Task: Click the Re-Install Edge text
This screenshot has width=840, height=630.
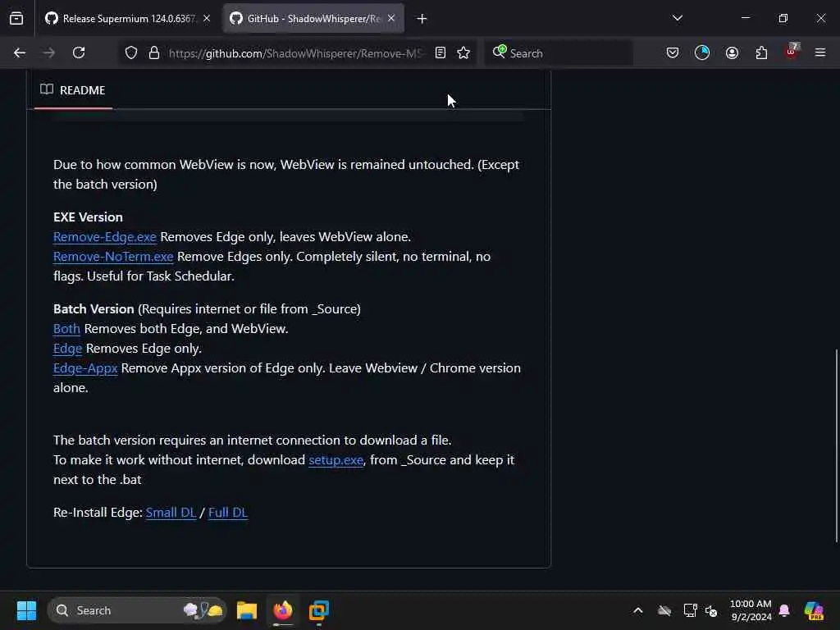Action: coord(98,513)
